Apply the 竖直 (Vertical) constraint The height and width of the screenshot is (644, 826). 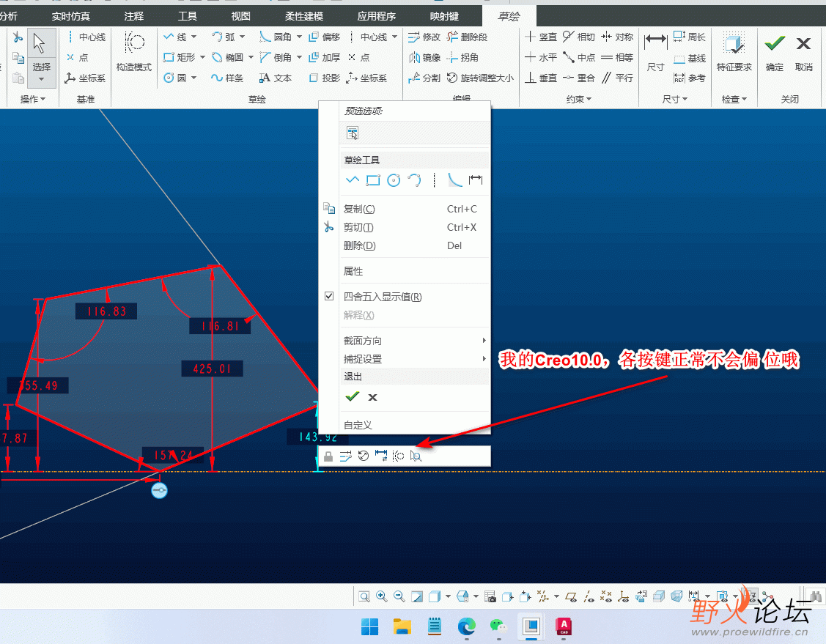click(x=541, y=37)
